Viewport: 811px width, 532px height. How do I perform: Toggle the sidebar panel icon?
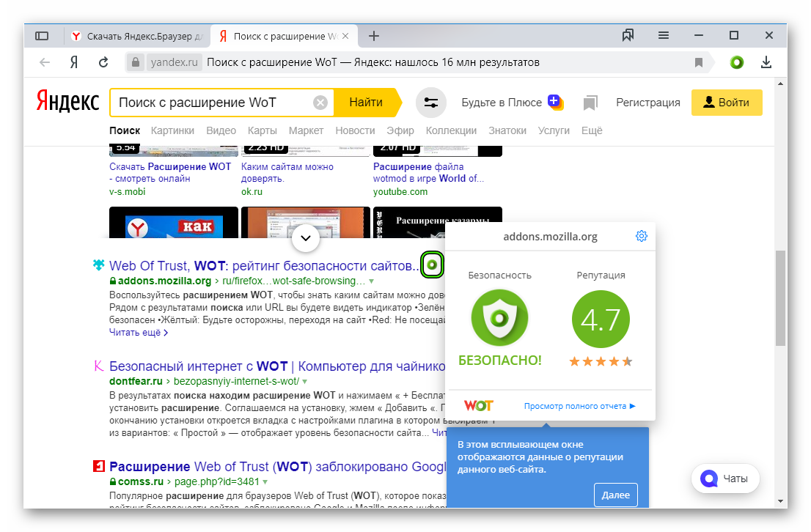click(x=42, y=36)
